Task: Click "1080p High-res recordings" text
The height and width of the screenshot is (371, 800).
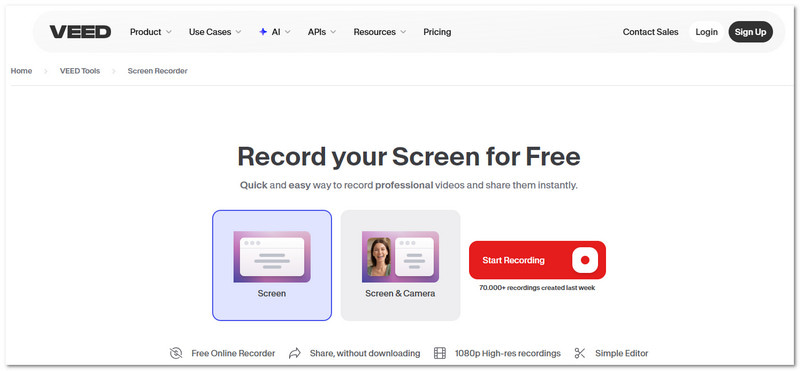Action: point(508,353)
